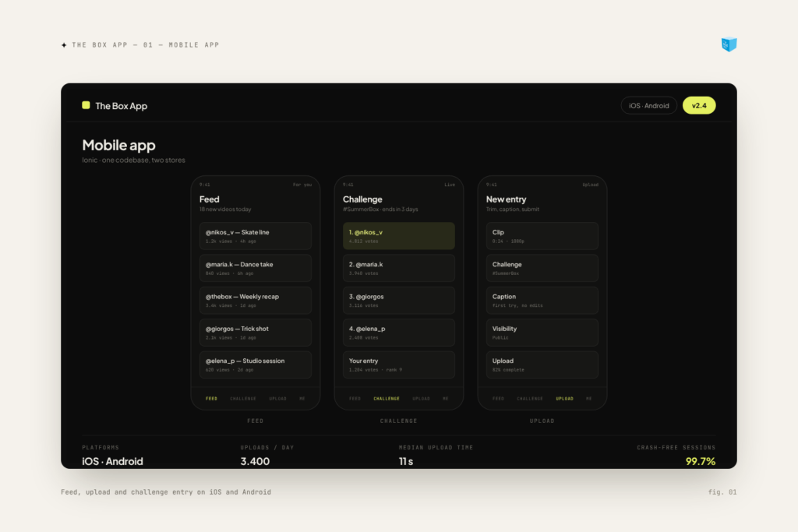This screenshot has width=798, height=532.
Task: Select the CHALLENGE tab in the Feed phone
Action: [243, 399]
